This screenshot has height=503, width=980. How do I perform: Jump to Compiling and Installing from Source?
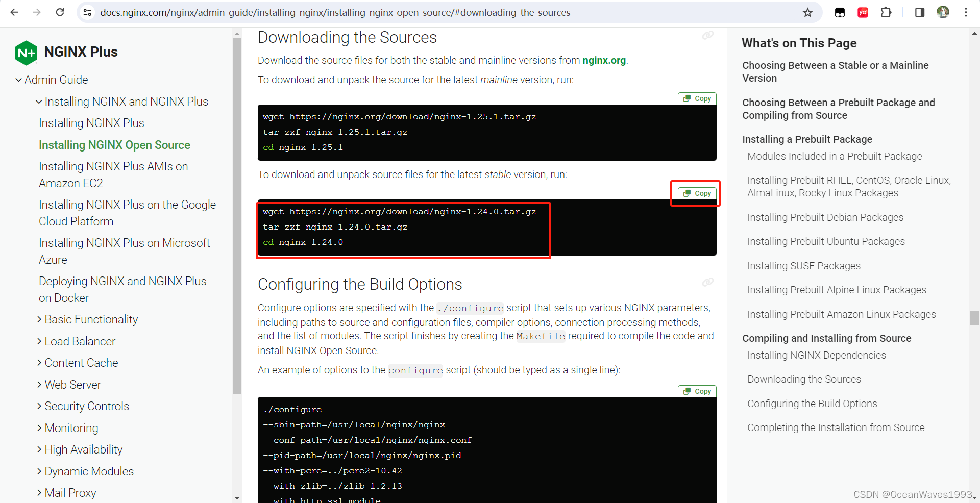tap(826, 338)
